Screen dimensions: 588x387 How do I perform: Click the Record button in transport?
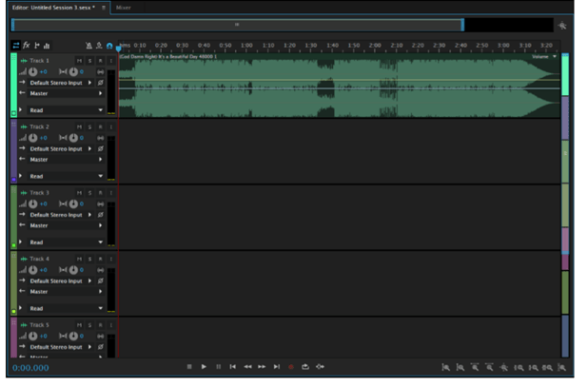coord(291,366)
